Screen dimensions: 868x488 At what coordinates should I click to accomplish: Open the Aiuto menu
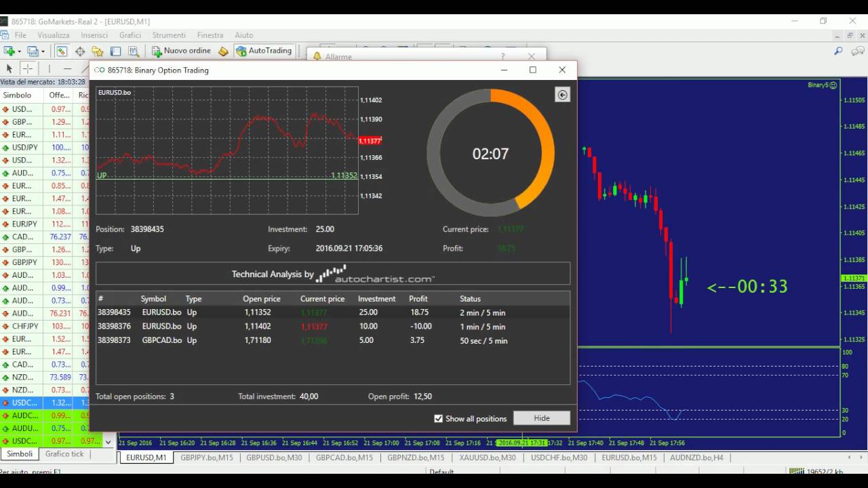click(x=244, y=35)
